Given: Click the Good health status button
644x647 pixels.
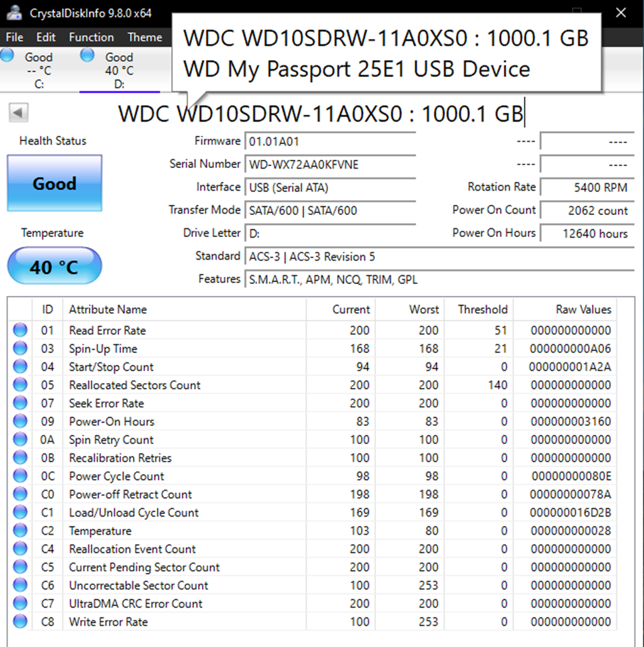Looking at the screenshot, I should [55, 184].
